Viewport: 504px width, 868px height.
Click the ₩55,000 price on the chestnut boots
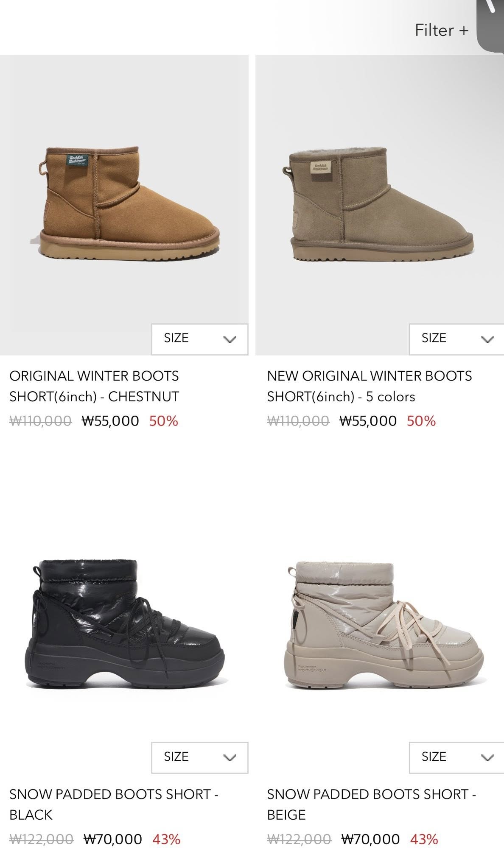click(110, 421)
